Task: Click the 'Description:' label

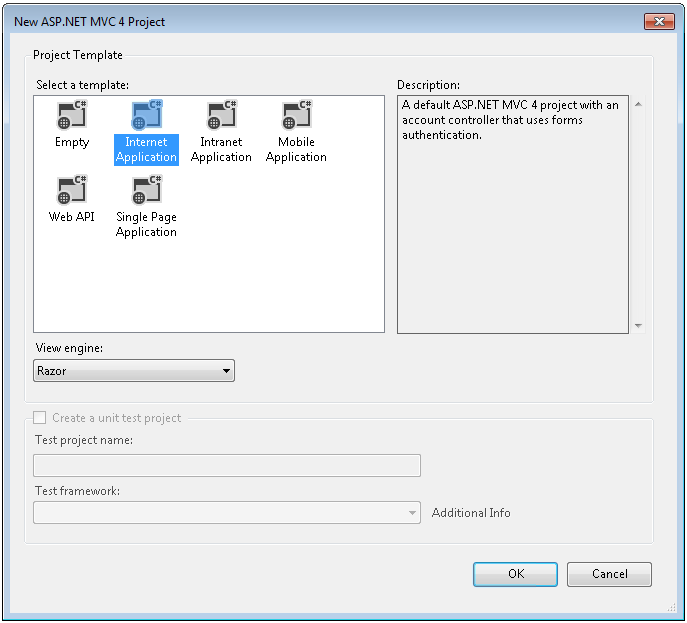Action: (428, 85)
